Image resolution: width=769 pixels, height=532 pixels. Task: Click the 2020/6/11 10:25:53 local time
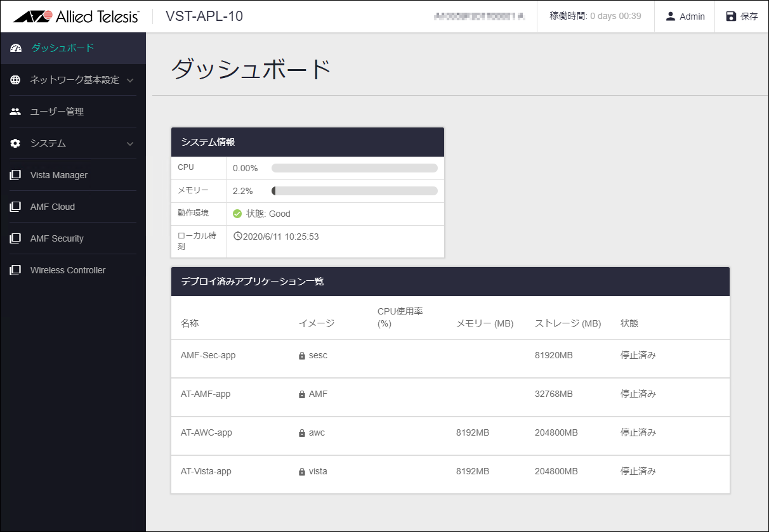281,237
